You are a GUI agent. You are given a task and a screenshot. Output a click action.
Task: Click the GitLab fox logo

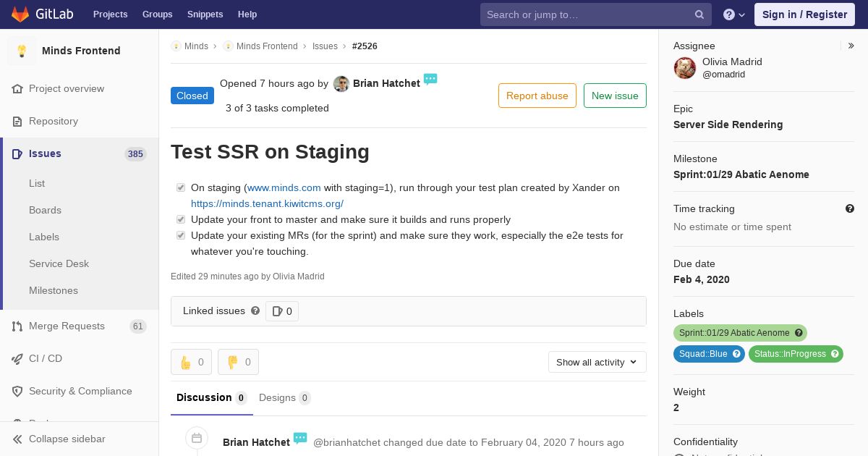[x=20, y=14]
